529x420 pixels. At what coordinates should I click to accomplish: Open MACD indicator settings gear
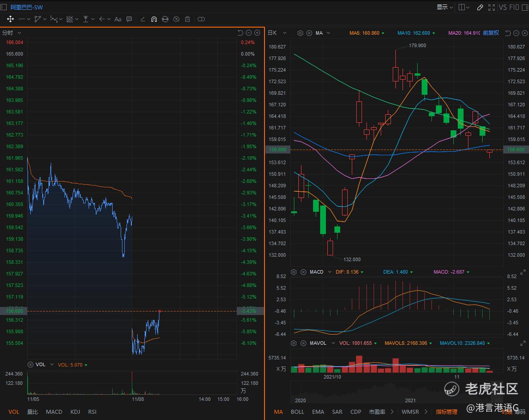click(293, 272)
